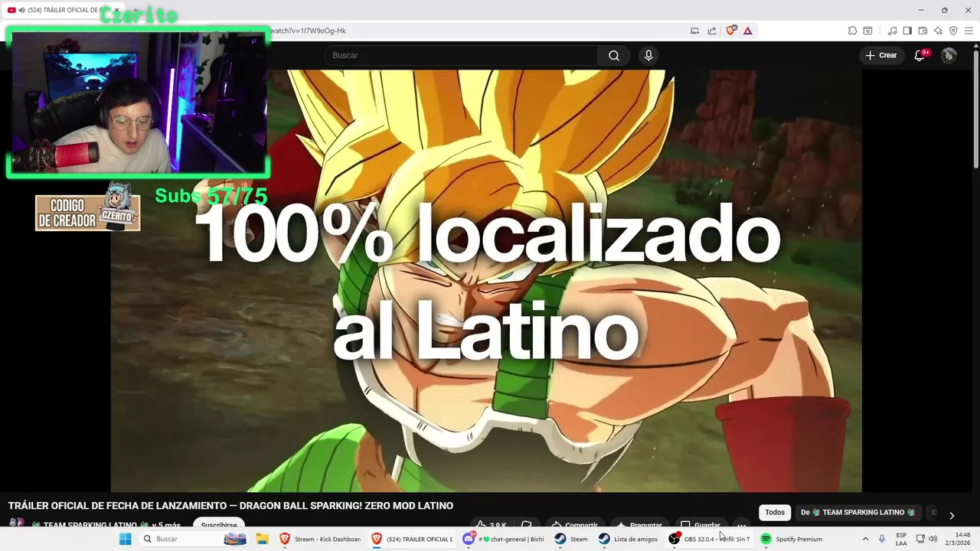Open the network icon in system tray
980x551 pixels.
920,539
